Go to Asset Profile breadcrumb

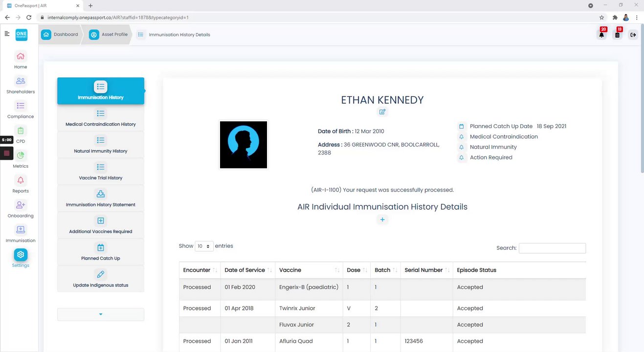point(109,35)
